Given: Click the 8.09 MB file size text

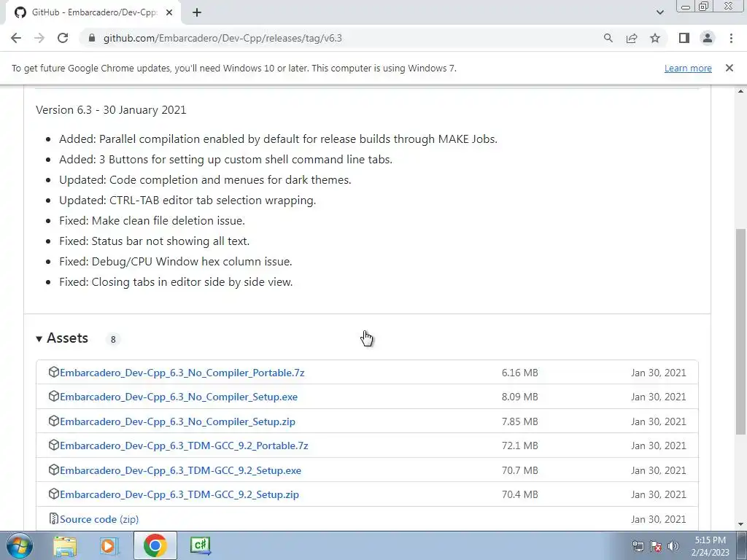Looking at the screenshot, I should (519, 397).
